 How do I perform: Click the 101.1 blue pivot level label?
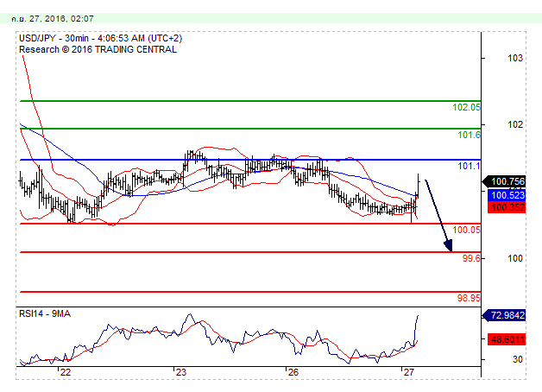coord(469,166)
